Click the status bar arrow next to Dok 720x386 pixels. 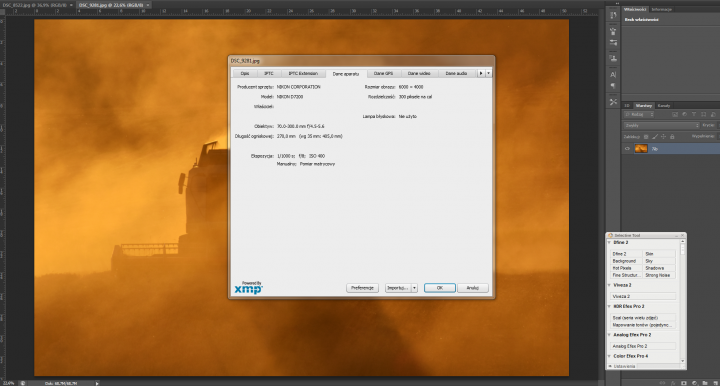click(x=97, y=383)
